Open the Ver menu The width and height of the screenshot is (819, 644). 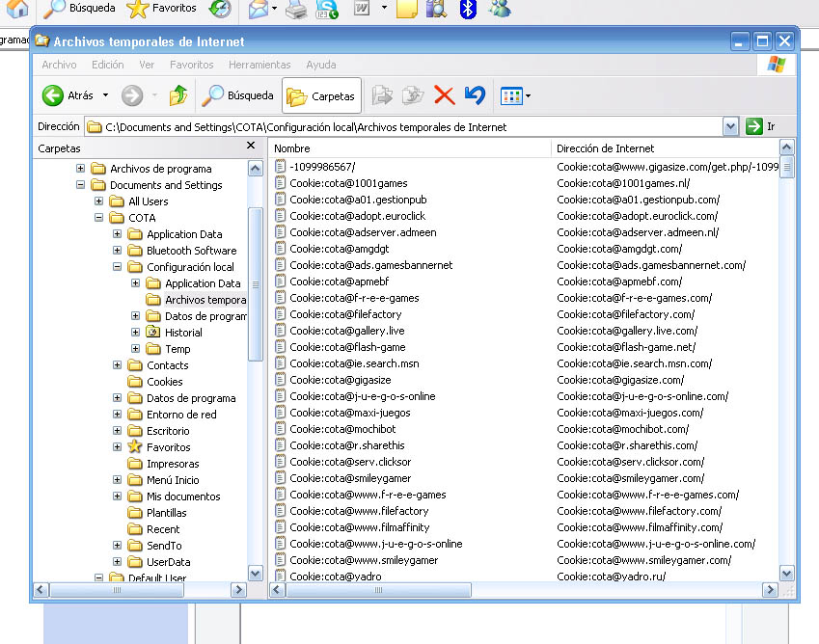147,65
